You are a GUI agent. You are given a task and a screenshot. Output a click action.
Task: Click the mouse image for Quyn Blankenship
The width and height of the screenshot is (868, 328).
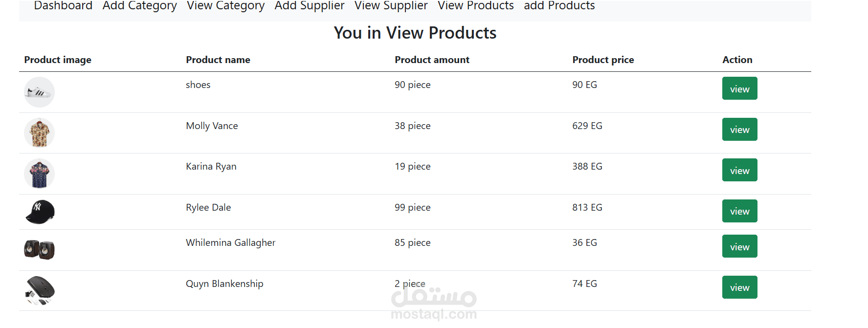click(40, 290)
